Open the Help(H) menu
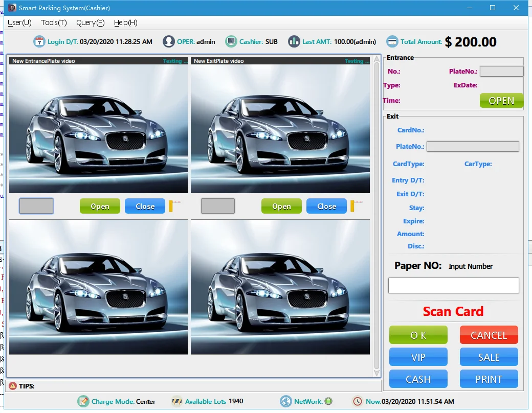Viewport: 532px width, 413px height. (x=125, y=22)
